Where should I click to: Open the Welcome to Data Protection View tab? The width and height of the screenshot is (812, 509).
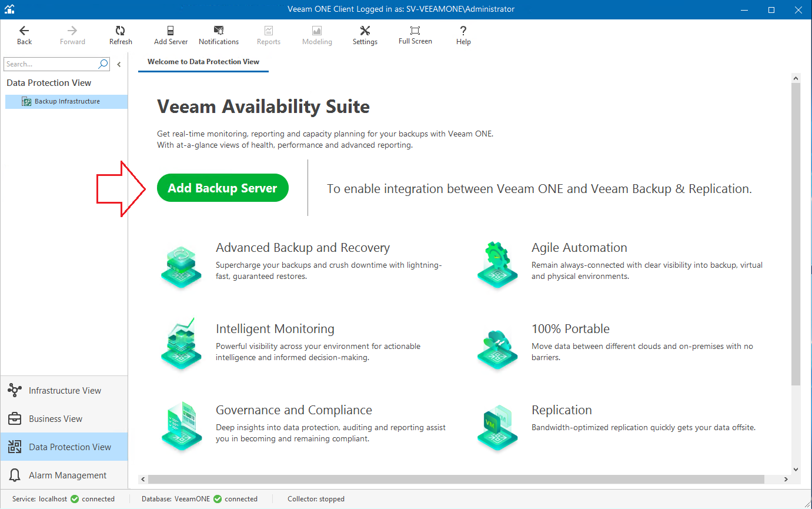[203, 62]
